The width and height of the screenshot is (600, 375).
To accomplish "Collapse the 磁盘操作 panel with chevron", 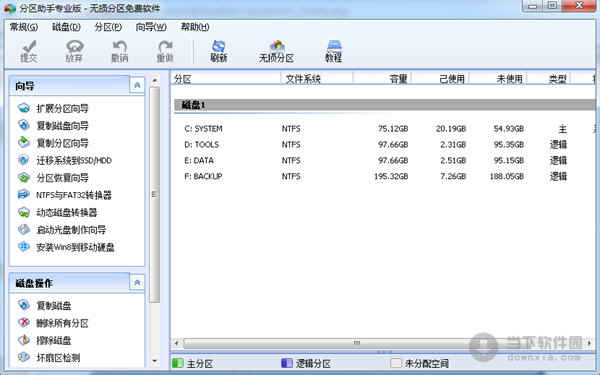I will 137,283.
